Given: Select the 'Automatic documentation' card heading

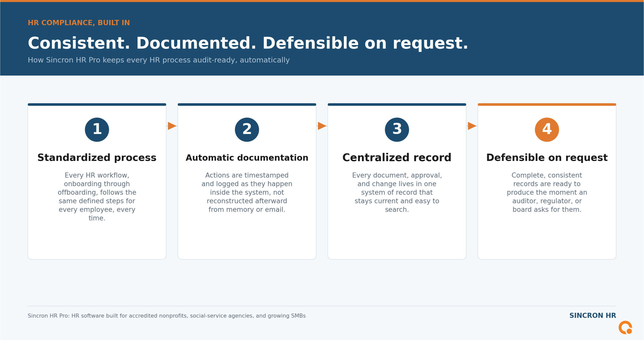Looking at the screenshot, I should (x=247, y=158).
